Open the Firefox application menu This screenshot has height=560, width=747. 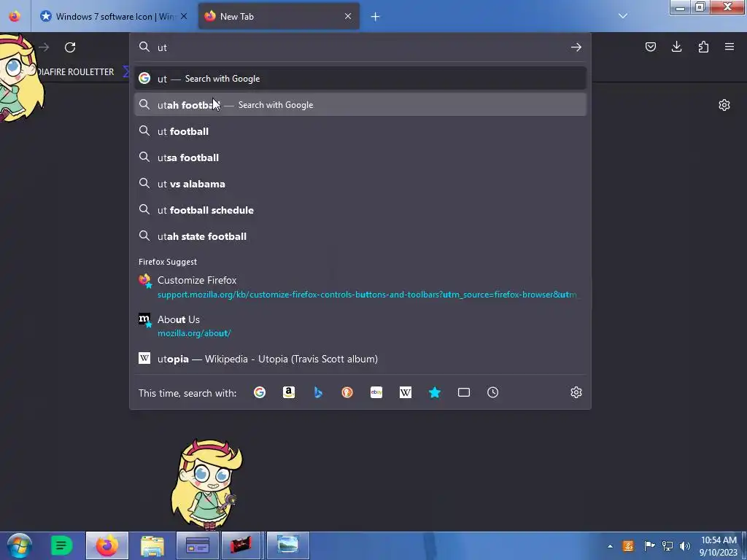point(729,47)
